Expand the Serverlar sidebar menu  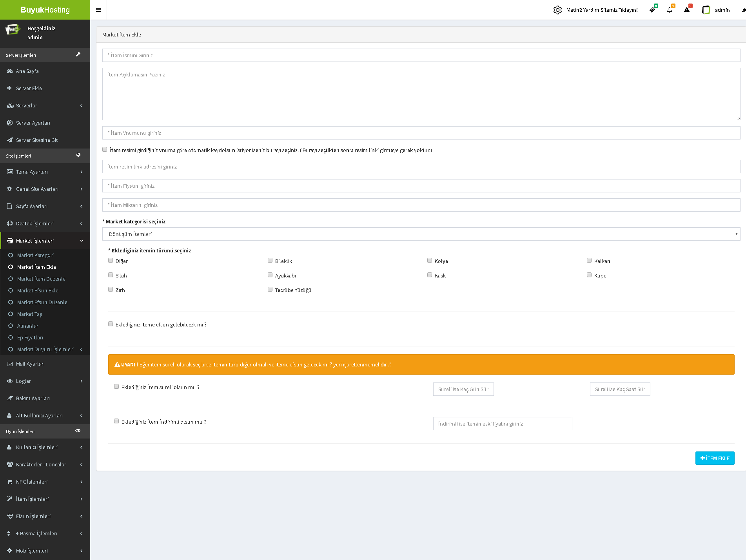45,105
